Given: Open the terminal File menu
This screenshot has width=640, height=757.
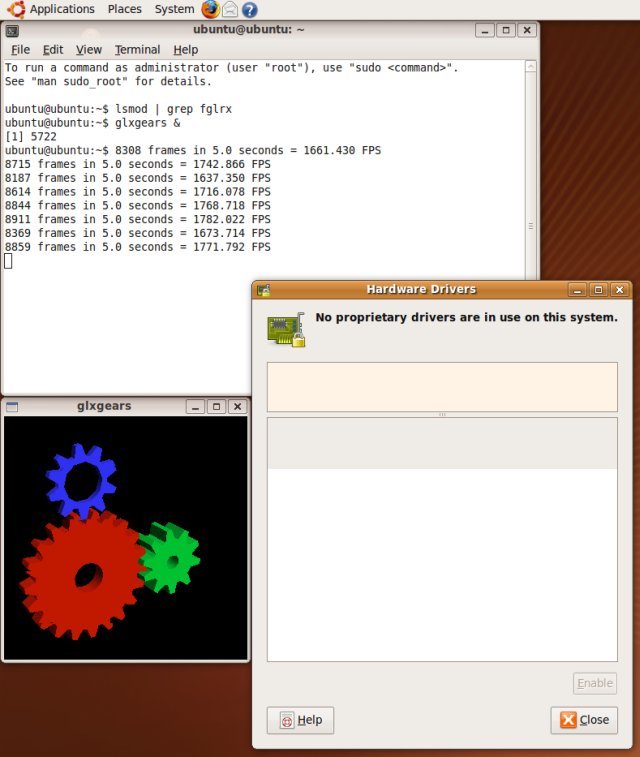Looking at the screenshot, I should (20, 50).
